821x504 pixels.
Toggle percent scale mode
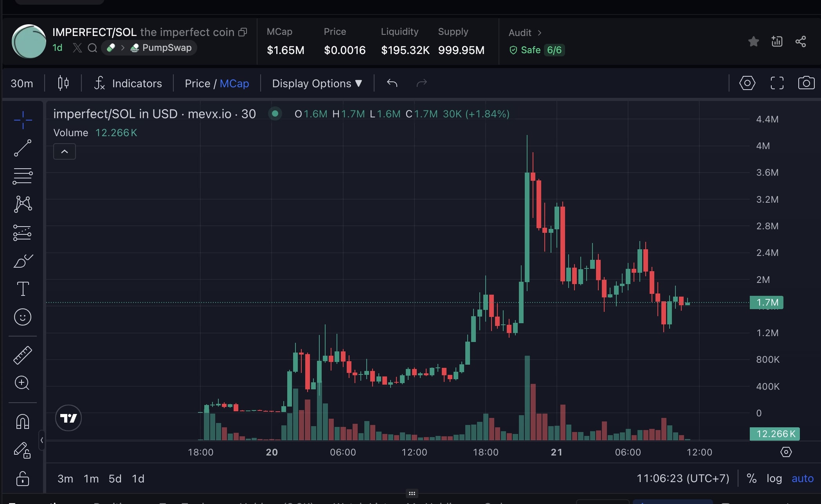coord(752,479)
